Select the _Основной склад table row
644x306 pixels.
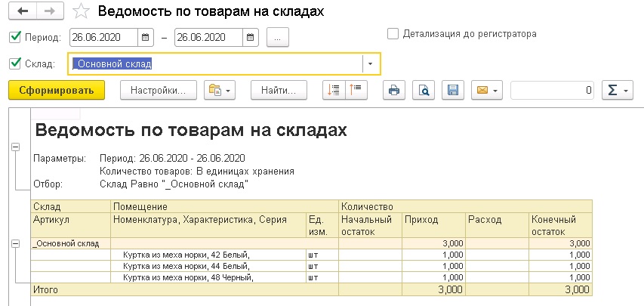312,243
